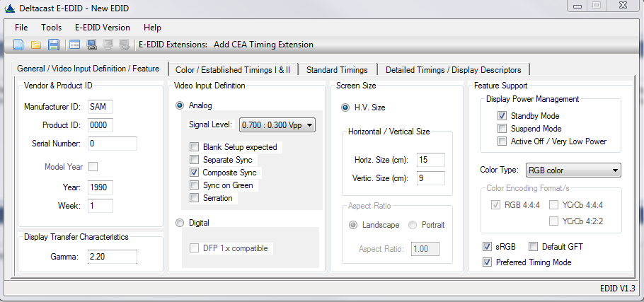The width and height of the screenshot is (644, 302).
Task: Click the Save floppy disk icon
Action: [x=53, y=45]
